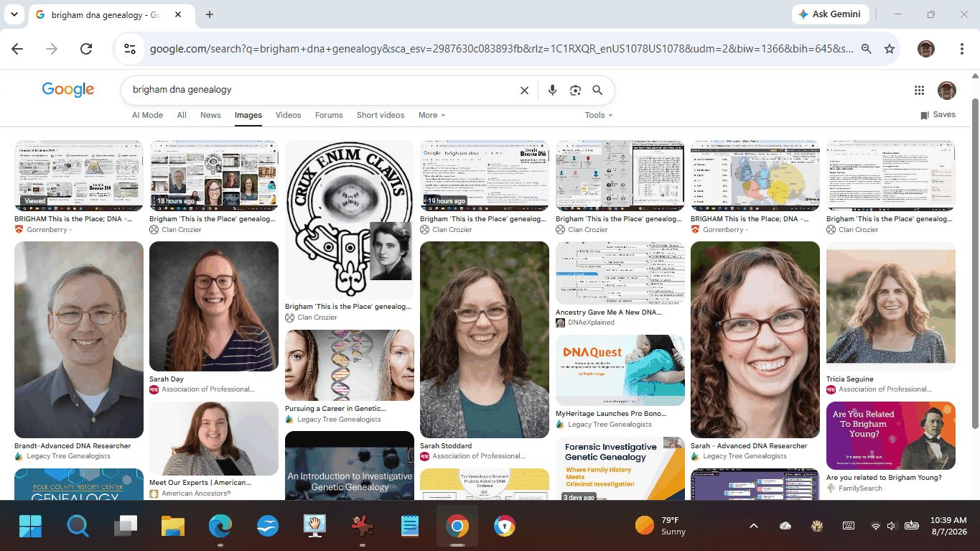This screenshot has height=551, width=980.
Task: Go back to the previous page
Action: (17, 49)
